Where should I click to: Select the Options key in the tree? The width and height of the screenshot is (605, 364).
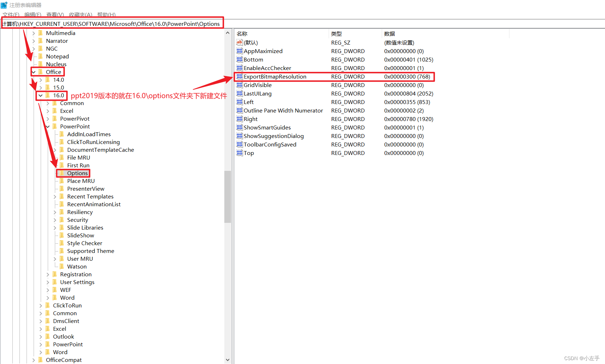[x=77, y=173]
